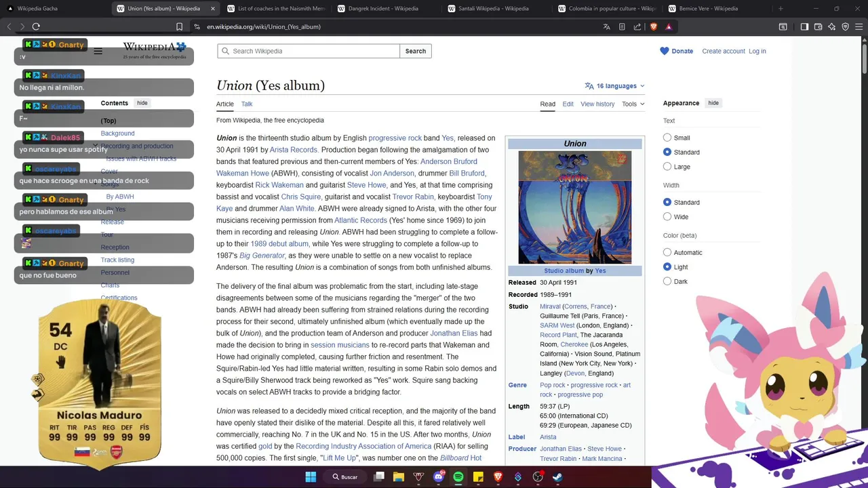Reload the page with the refresh icon
The height and width of the screenshot is (488, 868).
click(x=36, y=26)
